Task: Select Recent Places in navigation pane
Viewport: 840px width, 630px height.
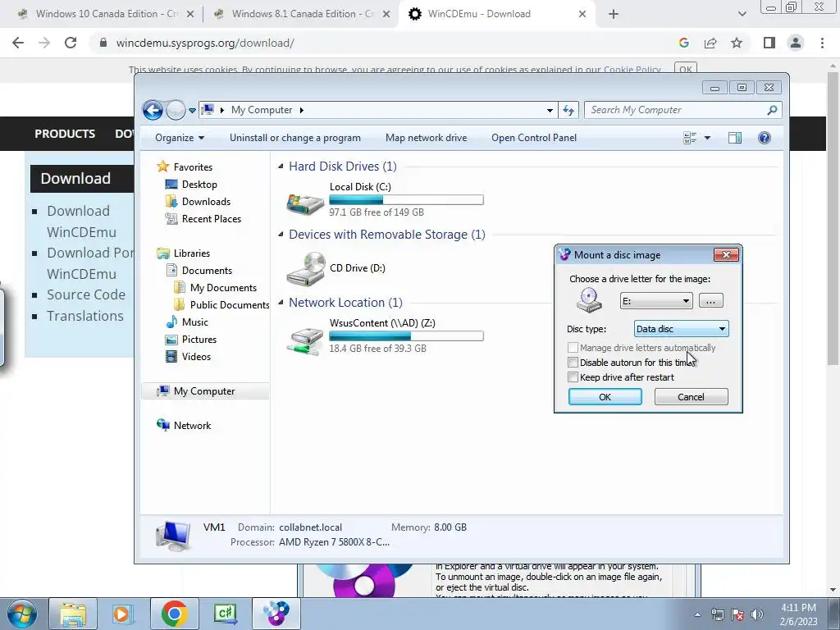Action: (203, 218)
